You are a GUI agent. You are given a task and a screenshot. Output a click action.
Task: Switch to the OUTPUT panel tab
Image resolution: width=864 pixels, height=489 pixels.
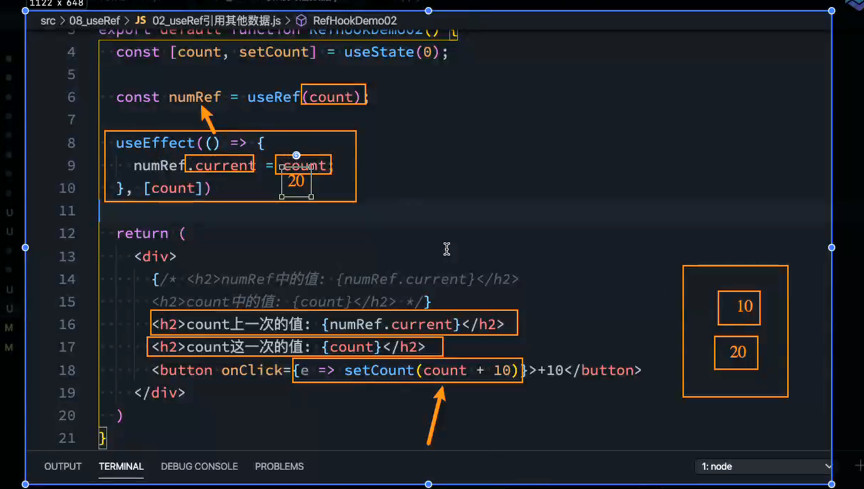[63, 466]
